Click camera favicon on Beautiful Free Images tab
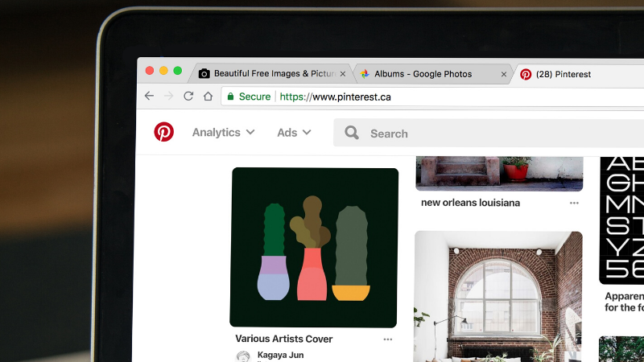The image size is (644, 362). [204, 73]
